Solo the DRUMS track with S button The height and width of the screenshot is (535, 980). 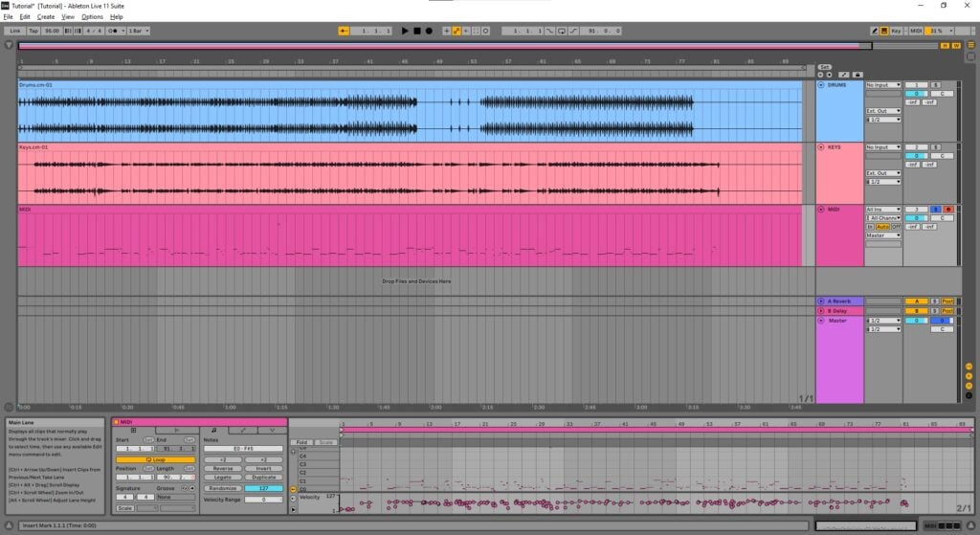936,85
